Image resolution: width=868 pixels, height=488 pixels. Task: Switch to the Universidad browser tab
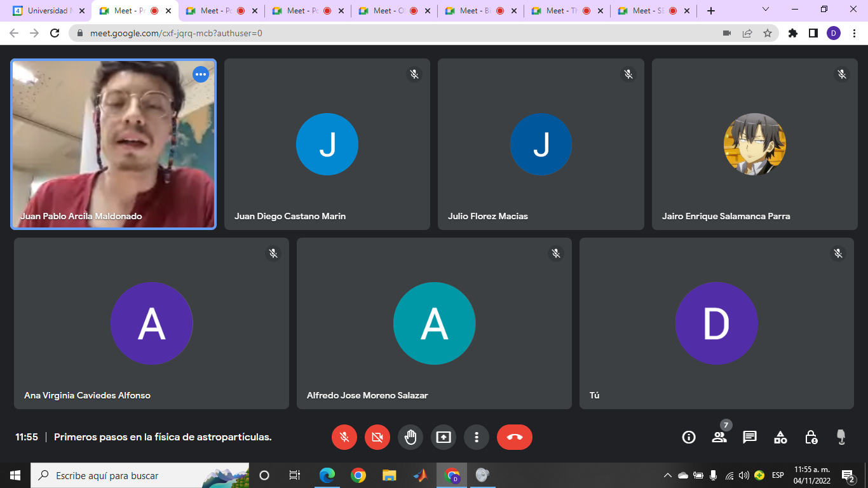48,11
